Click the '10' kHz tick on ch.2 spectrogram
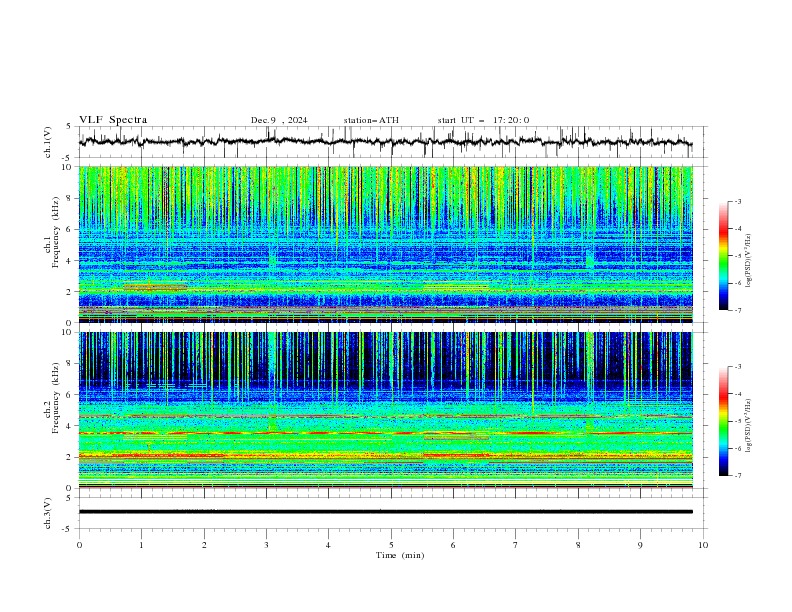The height and width of the screenshot is (612, 792). [x=69, y=332]
